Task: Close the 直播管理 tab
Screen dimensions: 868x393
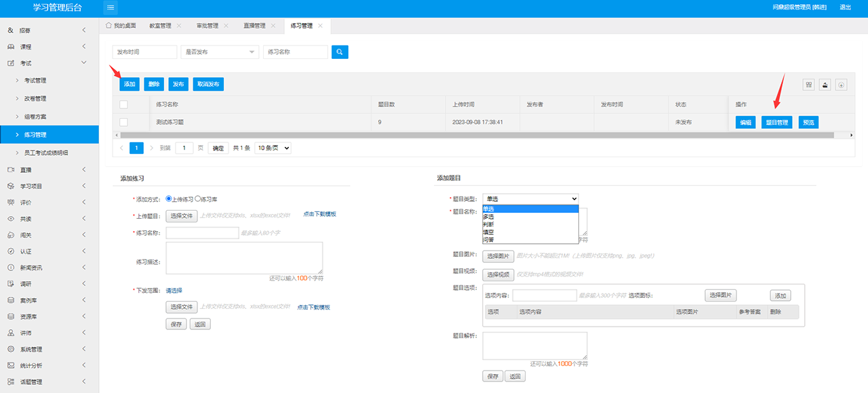Action: [x=273, y=26]
